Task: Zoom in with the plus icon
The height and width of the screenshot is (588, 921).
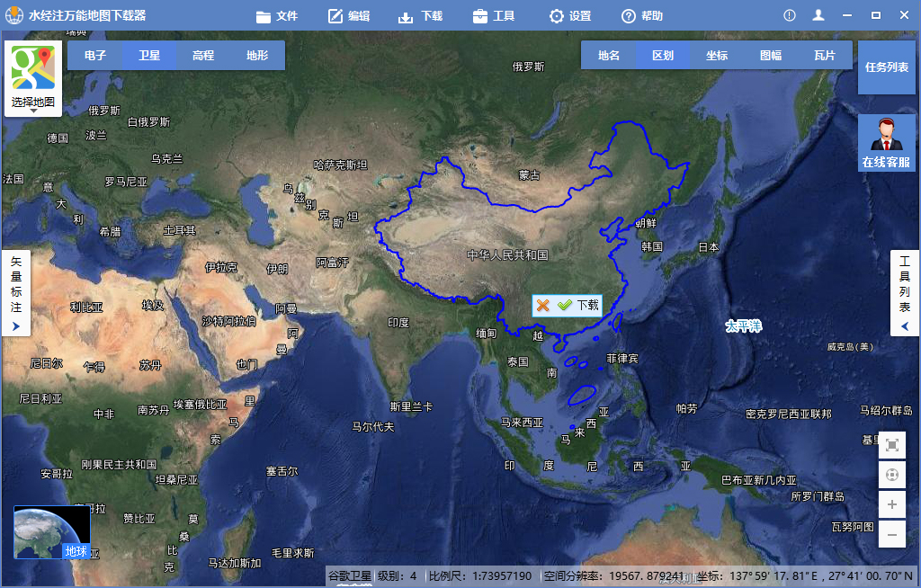Action: [x=891, y=504]
